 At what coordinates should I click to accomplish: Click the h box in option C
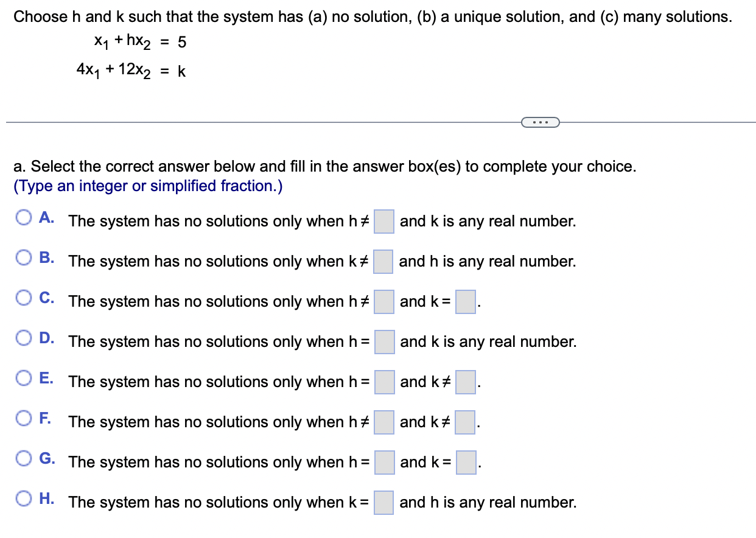(x=384, y=302)
